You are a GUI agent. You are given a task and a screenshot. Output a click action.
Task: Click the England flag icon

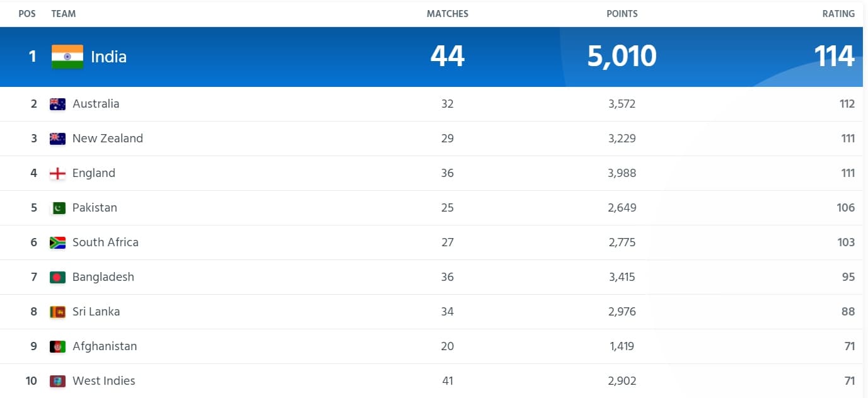[57, 174]
